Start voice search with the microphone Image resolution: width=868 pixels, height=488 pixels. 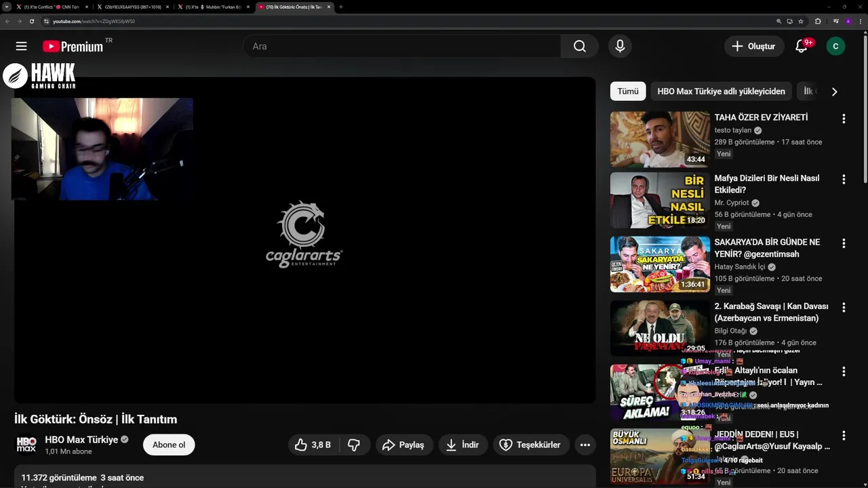click(620, 46)
